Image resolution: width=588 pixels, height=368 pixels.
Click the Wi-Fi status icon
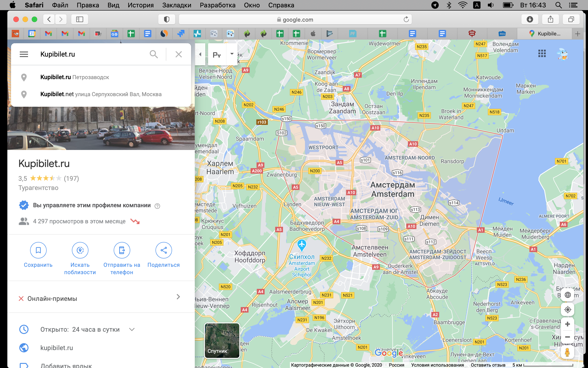pyautogui.click(x=463, y=5)
